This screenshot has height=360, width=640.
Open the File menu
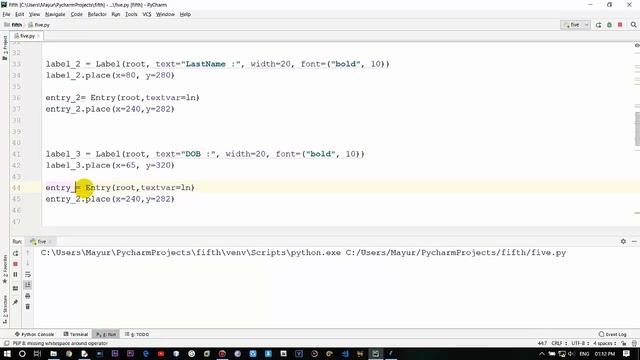point(6,14)
